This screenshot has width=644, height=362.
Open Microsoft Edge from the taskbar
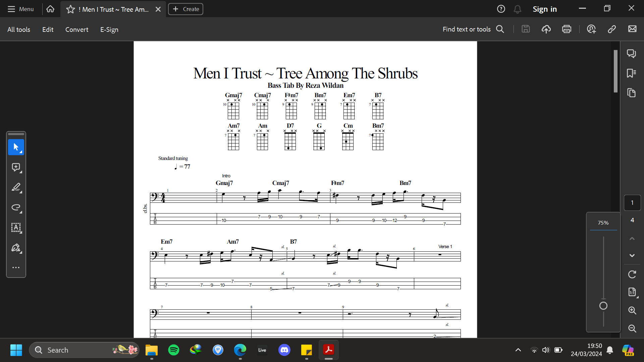tap(240, 350)
